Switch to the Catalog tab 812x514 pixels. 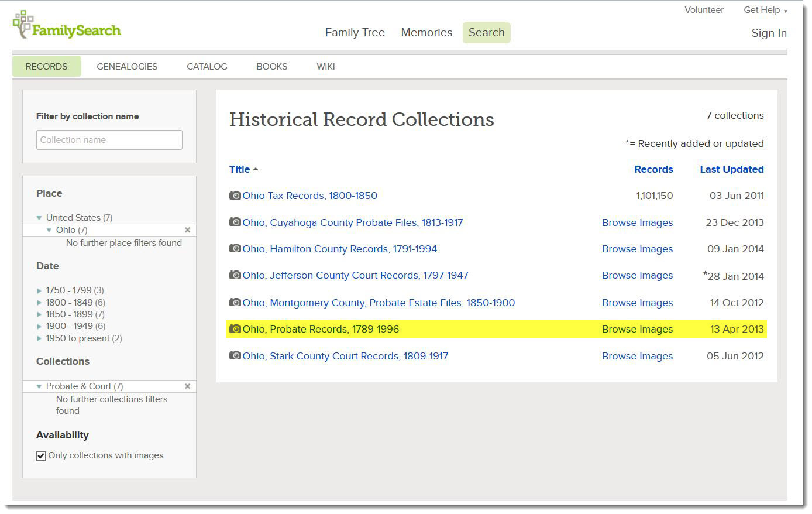[207, 67]
